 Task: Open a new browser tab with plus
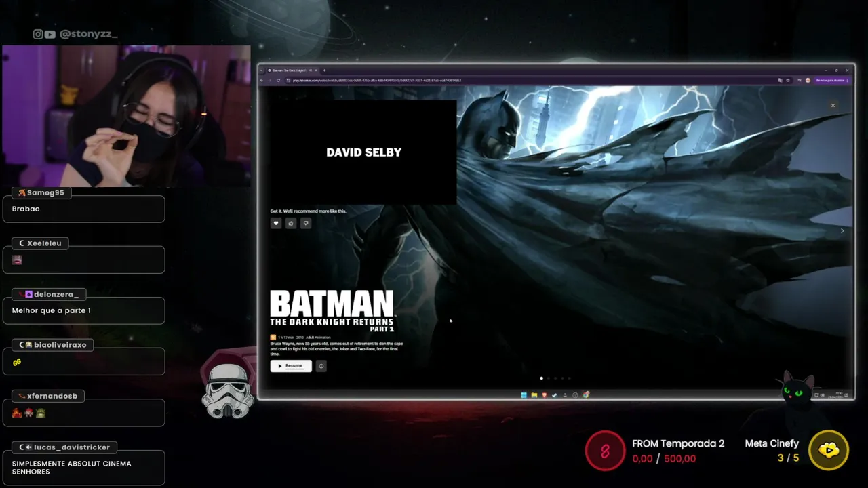(x=324, y=70)
